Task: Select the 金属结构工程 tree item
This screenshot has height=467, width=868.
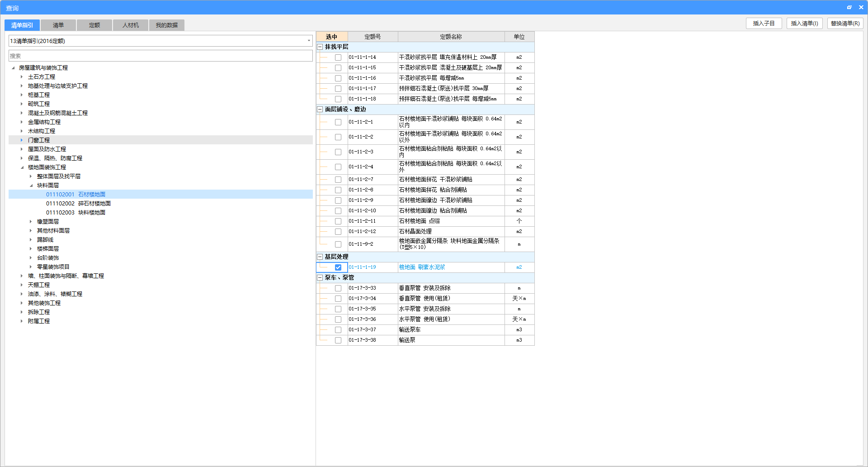Action: (44, 122)
